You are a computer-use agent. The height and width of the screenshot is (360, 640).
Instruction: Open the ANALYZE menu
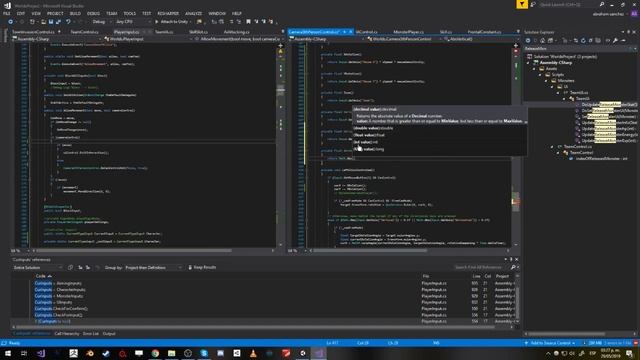coord(193,13)
